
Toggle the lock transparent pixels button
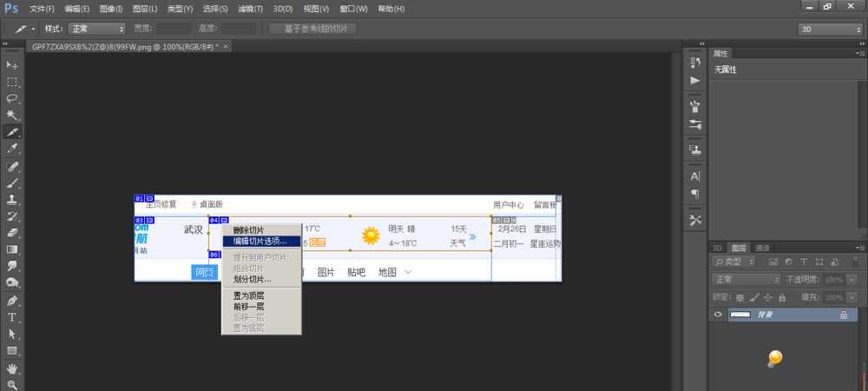pos(740,297)
